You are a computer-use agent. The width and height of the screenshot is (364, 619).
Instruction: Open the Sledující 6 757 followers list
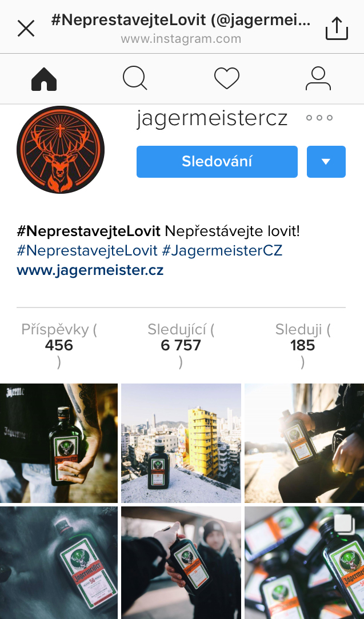pyautogui.click(x=181, y=345)
